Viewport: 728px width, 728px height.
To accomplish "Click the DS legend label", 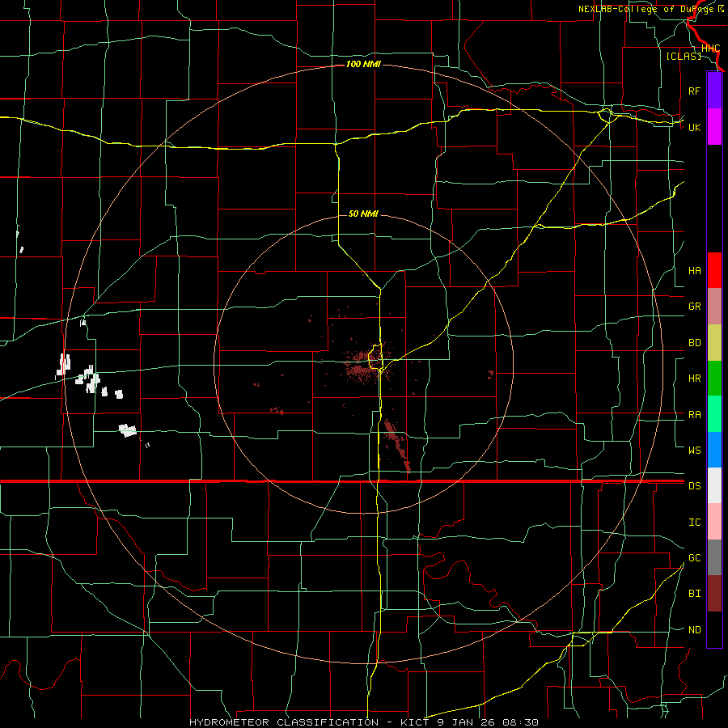I will [694, 486].
